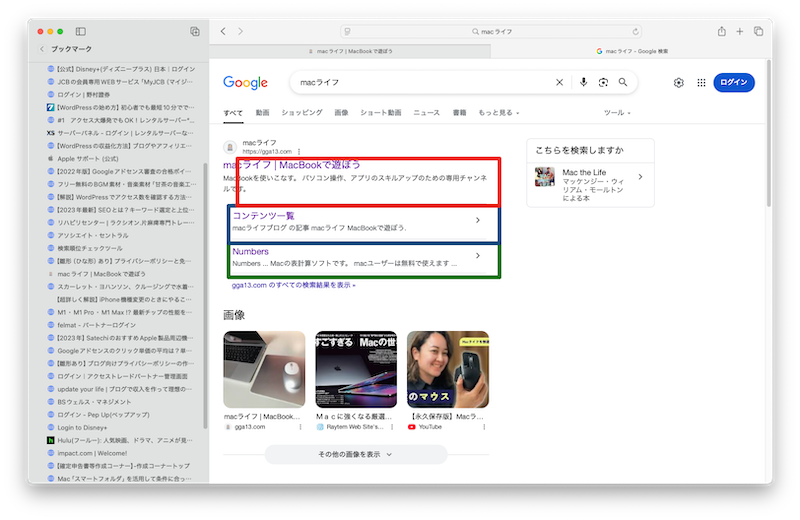The width and height of the screenshot is (800, 520).
Task: Toggle the Safari sidebar icon
Action: [x=81, y=31]
